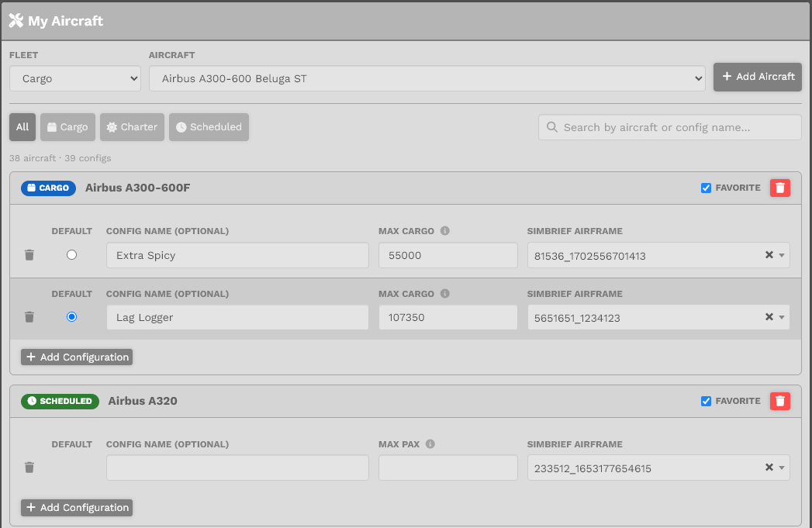Clear Simbrief airframe 233512_1653177654615

point(769,468)
